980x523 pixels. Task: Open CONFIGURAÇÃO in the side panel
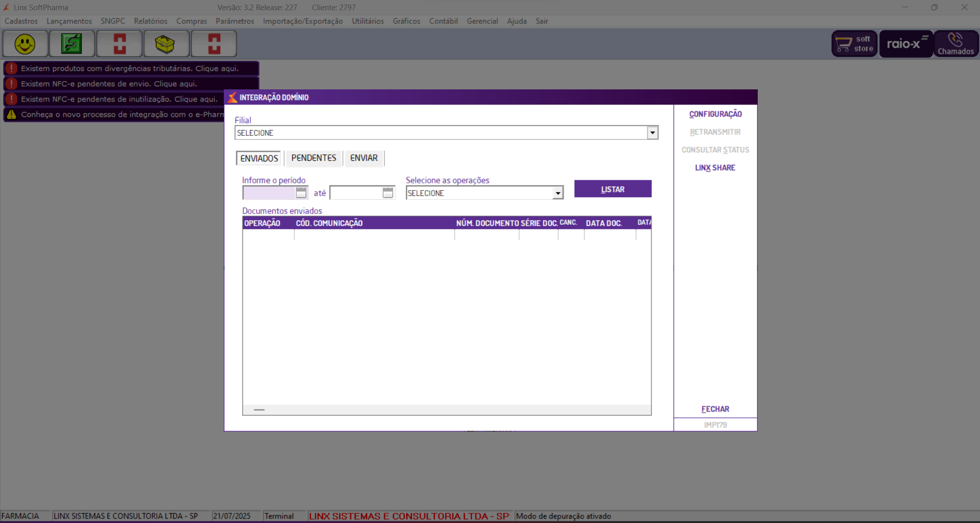pyautogui.click(x=715, y=114)
